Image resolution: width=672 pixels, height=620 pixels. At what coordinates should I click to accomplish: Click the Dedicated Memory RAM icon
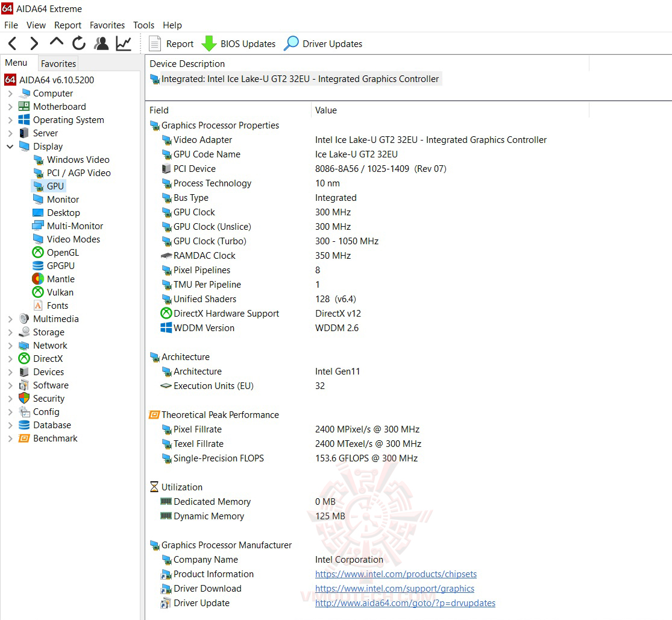pos(166,501)
